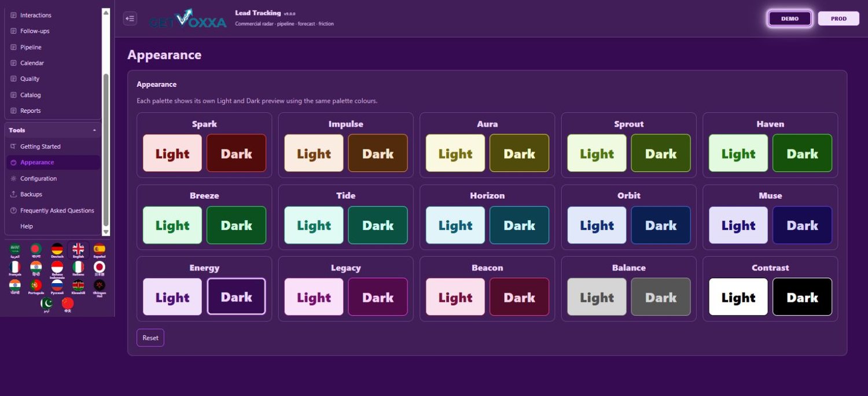The width and height of the screenshot is (868, 396).
Task: Click the Português flag icon
Action: (x=36, y=287)
